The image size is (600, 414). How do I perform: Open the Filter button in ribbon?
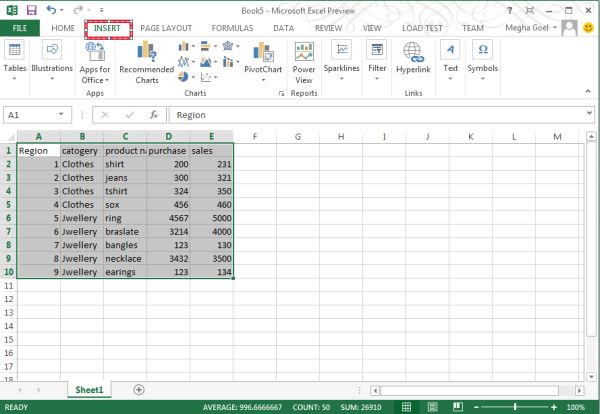pos(377,60)
